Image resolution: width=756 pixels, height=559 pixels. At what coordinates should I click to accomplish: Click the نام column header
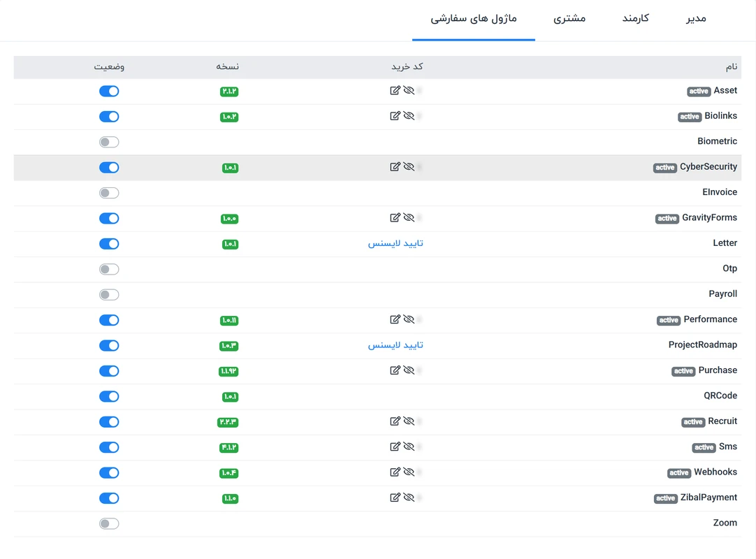(732, 66)
